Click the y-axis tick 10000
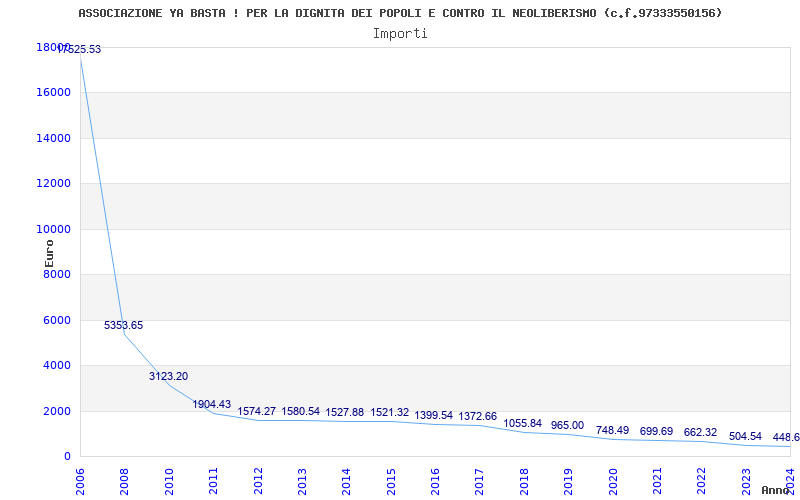 pyautogui.click(x=53, y=230)
